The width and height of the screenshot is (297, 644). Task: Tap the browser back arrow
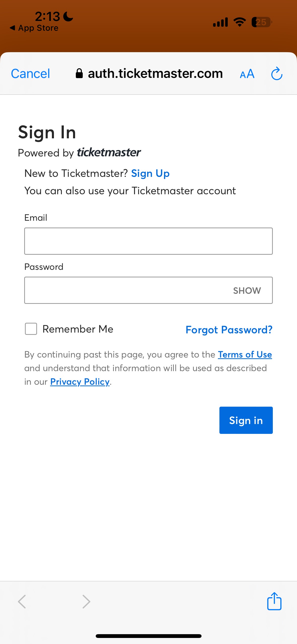coord(22,602)
